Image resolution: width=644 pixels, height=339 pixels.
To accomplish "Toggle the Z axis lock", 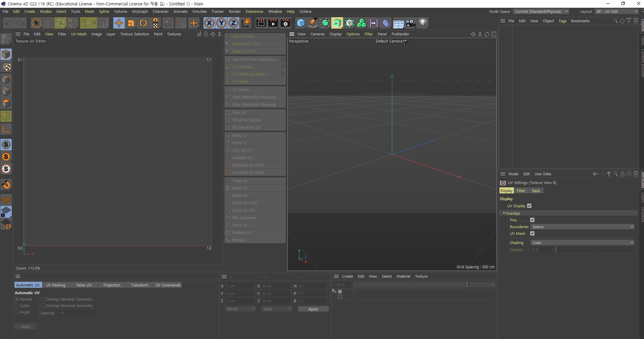I will click(233, 23).
